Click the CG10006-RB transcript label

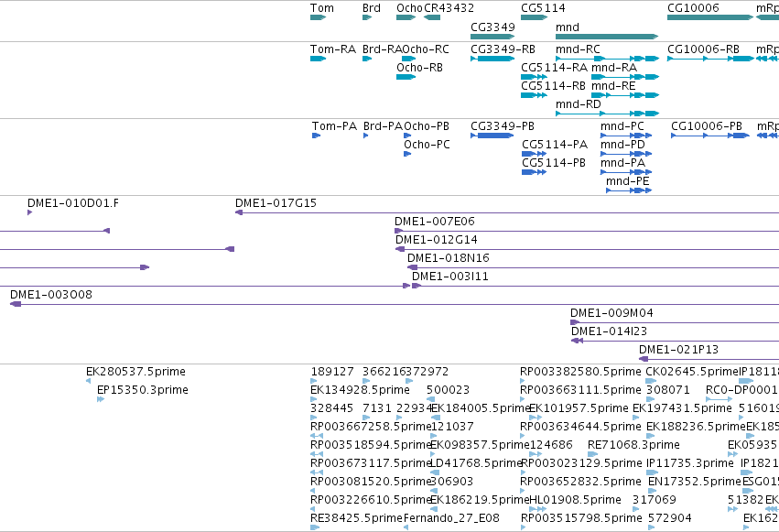pos(703,49)
